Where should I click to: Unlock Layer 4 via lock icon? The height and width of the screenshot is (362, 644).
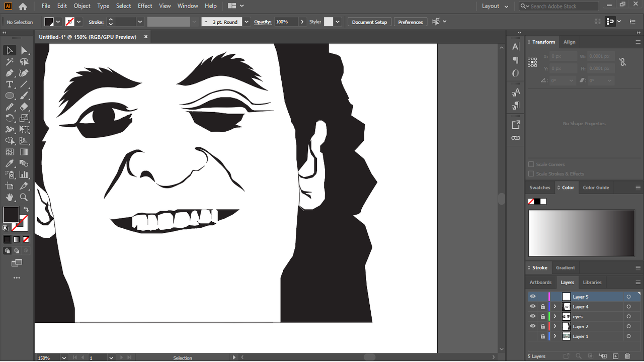[543, 307]
